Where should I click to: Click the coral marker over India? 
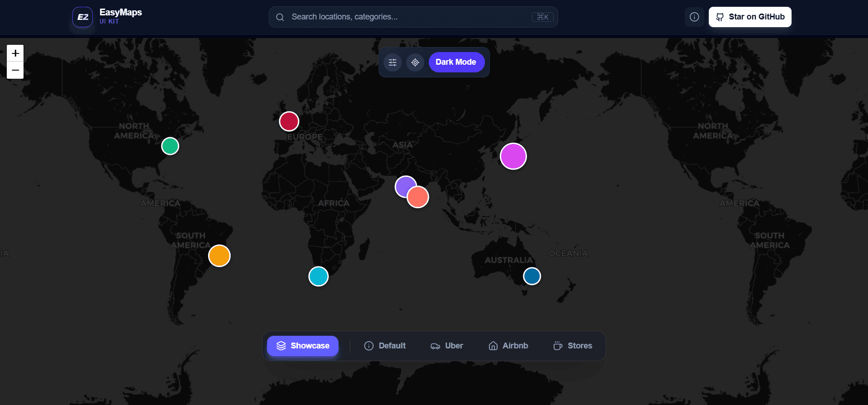[418, 197]
